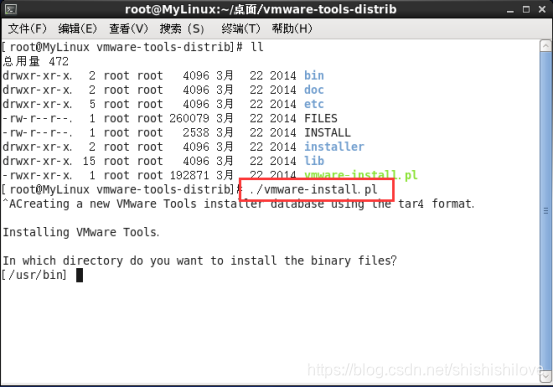Click the scrollbar down arrow
This screenshot has height=388, width=554.
pyautogui.click(x=546, y=376)
